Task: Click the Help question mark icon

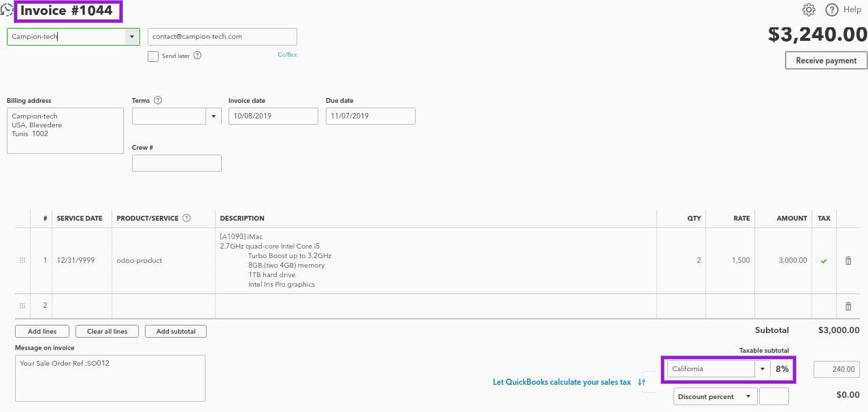Action: pos(831,10)
